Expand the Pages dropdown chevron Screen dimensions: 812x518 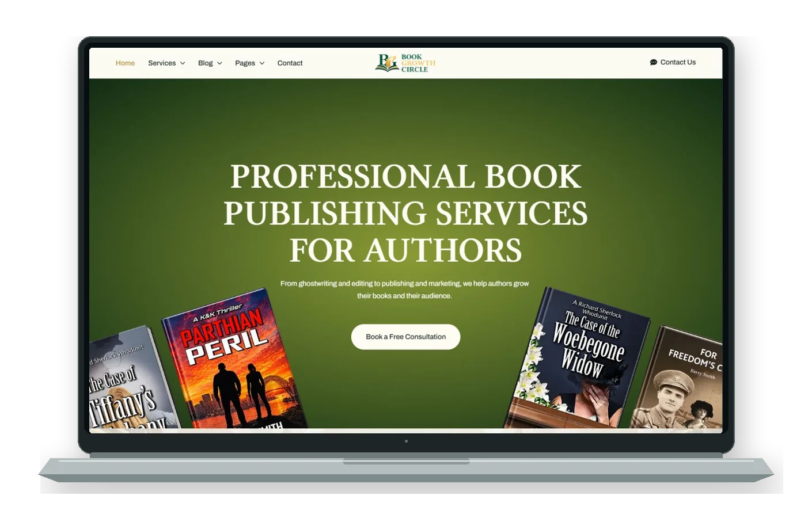[x=261, y=63]
